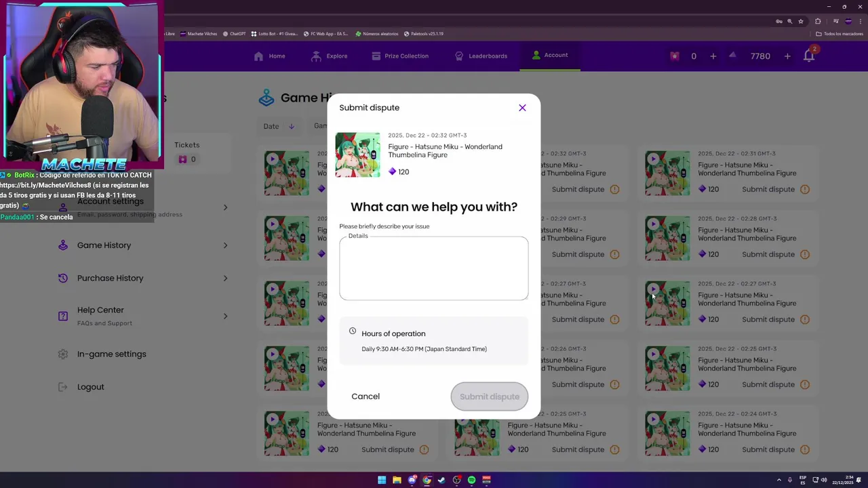
Task: Open Spotify from the taskbar
Action: [x=471, y=480]
